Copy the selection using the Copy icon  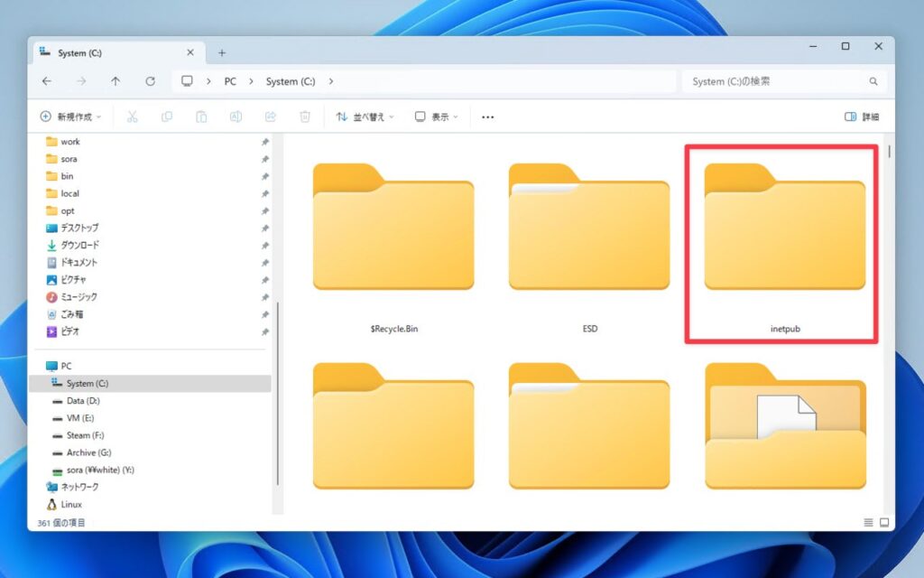coord(167,117)
